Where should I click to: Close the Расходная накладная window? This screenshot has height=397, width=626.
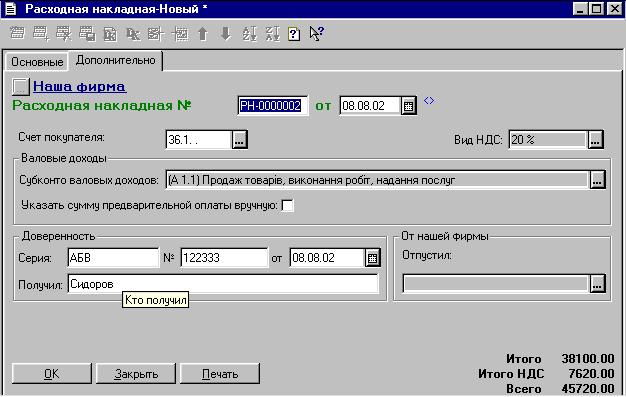tap(615, 9)
